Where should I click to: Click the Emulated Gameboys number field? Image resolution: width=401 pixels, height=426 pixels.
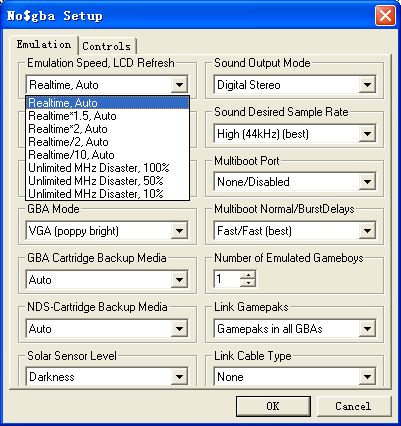(227, 279)
